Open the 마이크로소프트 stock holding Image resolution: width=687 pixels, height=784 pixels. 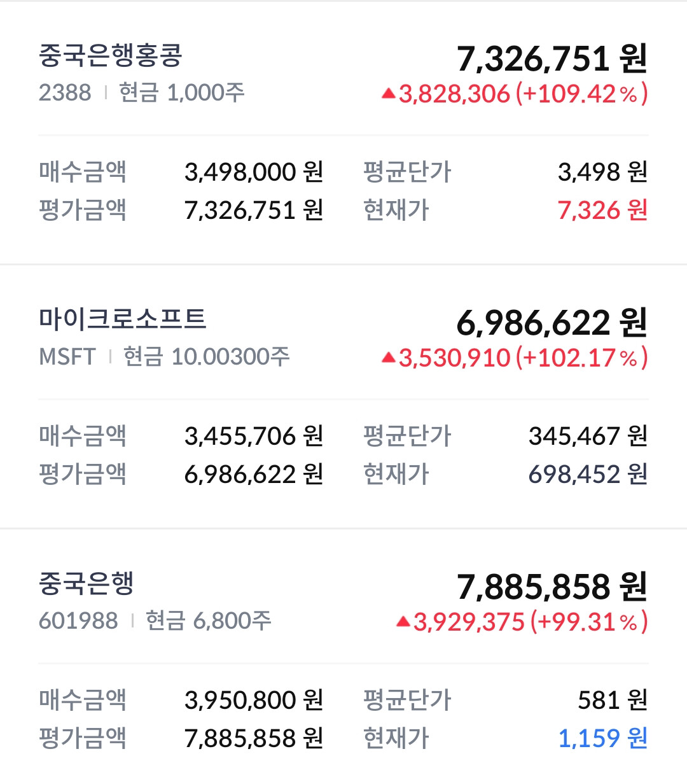pos(343,396)
